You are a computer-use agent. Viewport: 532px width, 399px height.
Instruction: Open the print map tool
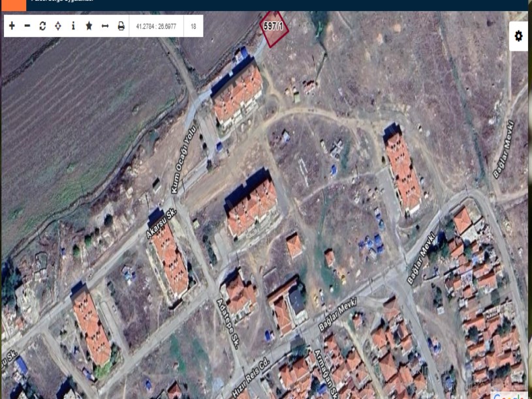pos(120,27)
